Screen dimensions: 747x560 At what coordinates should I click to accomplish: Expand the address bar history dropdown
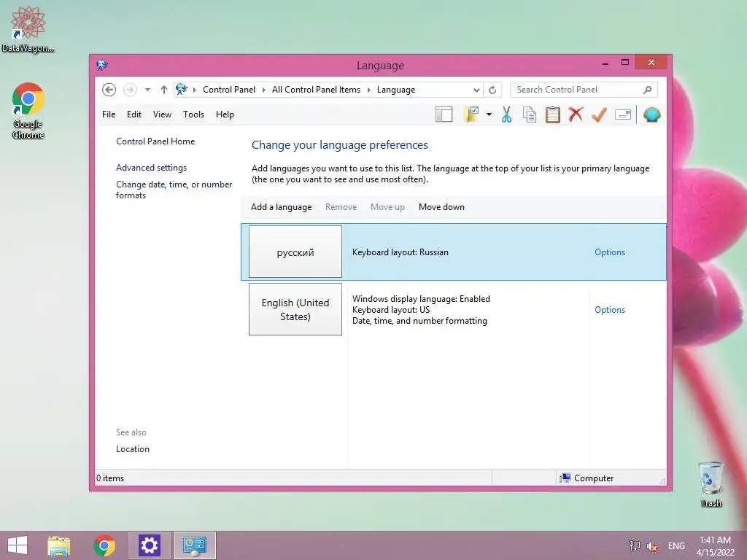(476, 90)
